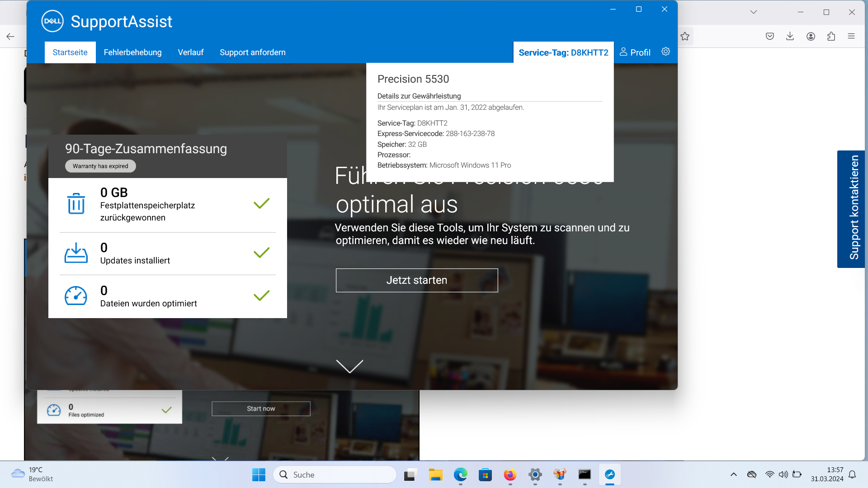
Task: Open Firefox downloads arrow icon
Action: click(790, 36)
